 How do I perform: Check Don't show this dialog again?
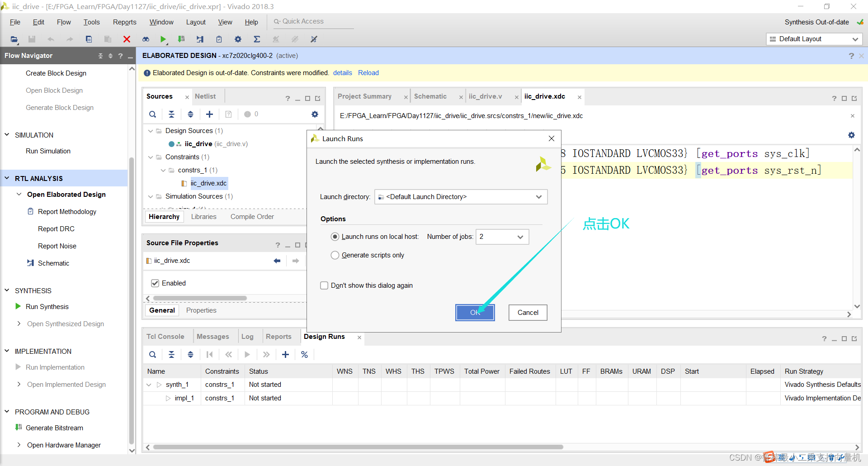[324, 285]
